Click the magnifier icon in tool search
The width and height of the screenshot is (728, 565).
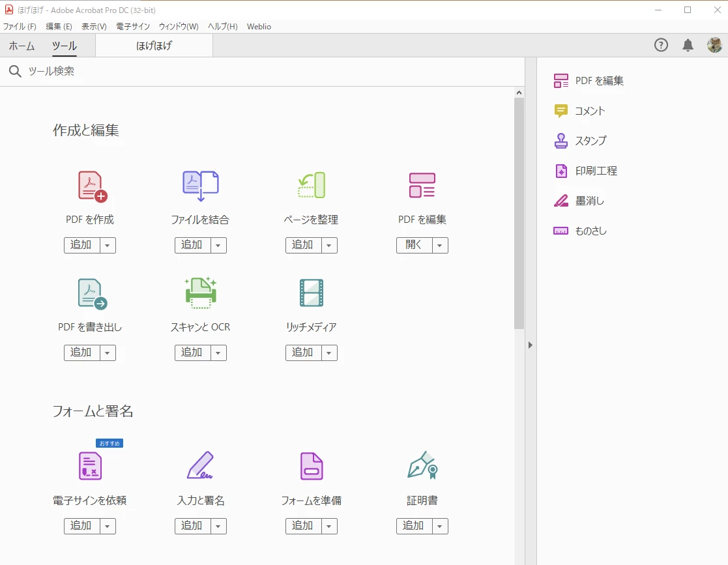point(16,71)
